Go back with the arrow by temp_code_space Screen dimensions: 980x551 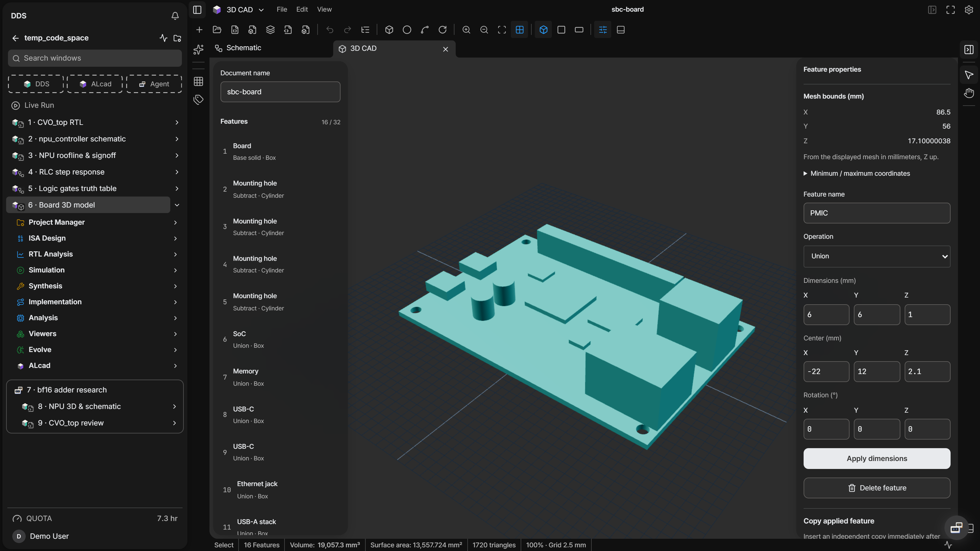(15, 38)
